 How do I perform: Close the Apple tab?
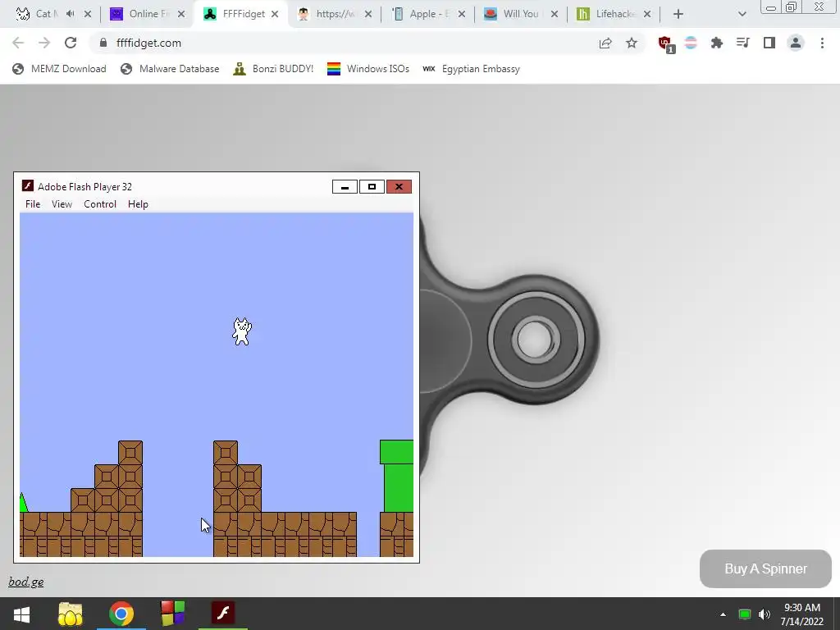[462, 14]
